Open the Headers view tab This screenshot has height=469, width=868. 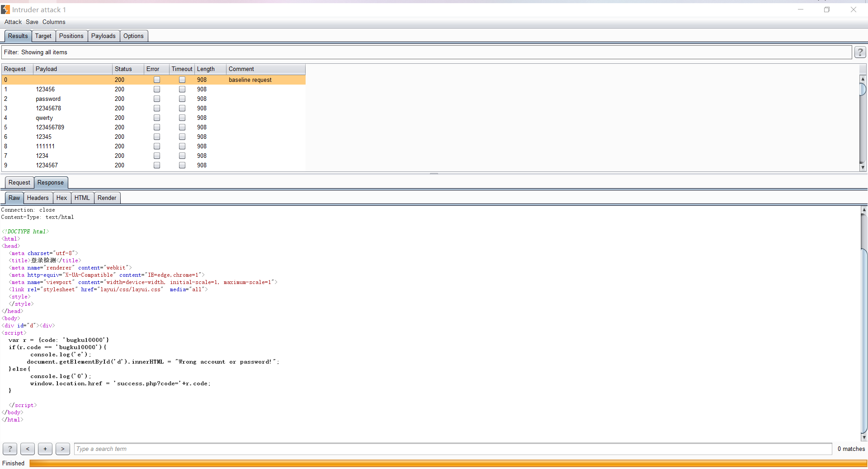click(38, 198)
